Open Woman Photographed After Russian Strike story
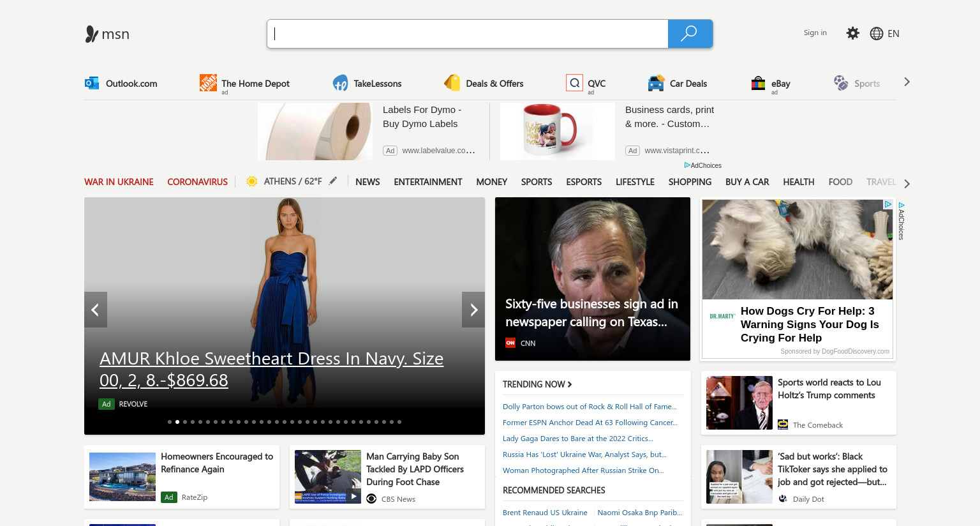This screenshot has height=526, width=980. click(x=583, y=470)
